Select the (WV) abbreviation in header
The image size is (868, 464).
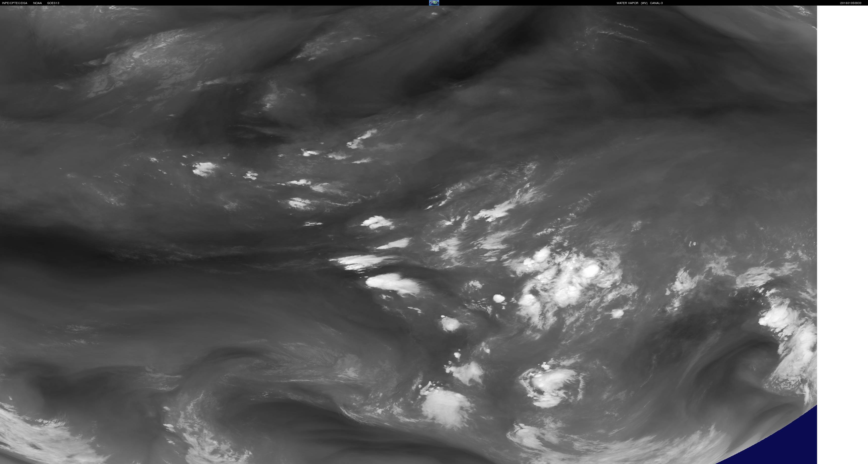point(644,3)
